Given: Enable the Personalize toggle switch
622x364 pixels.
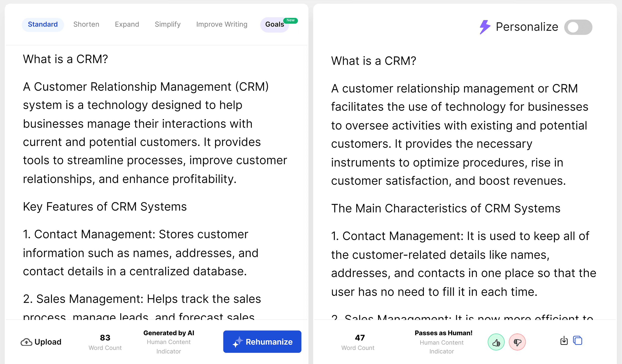Looking at the screenshot, I should (x=578, y=27).
